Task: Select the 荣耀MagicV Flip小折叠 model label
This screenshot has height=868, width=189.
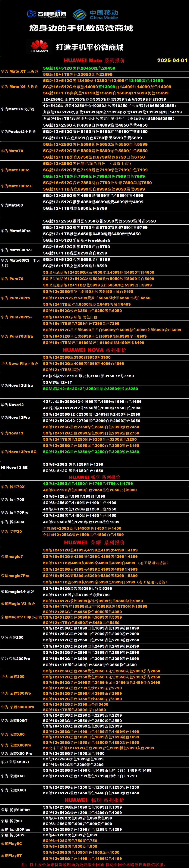Action: point(22,617)
